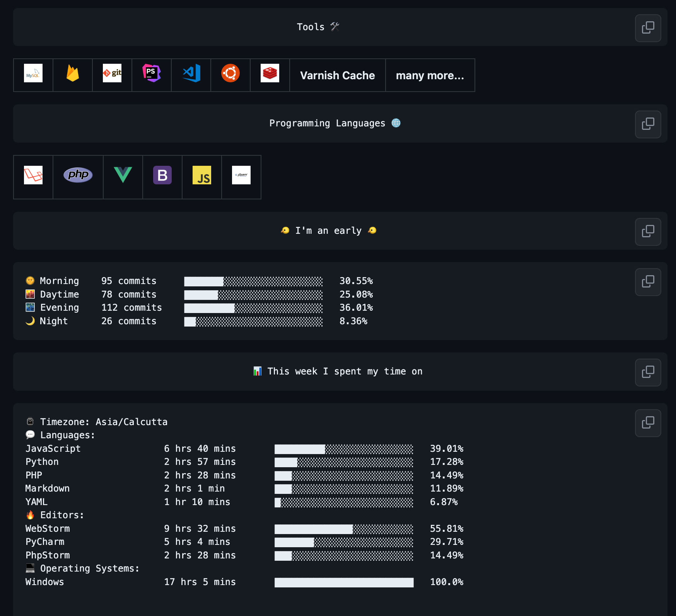Click the Varnish Cache cell
The height and width of the screenshot is (616, 676).
tap(337, 75)
